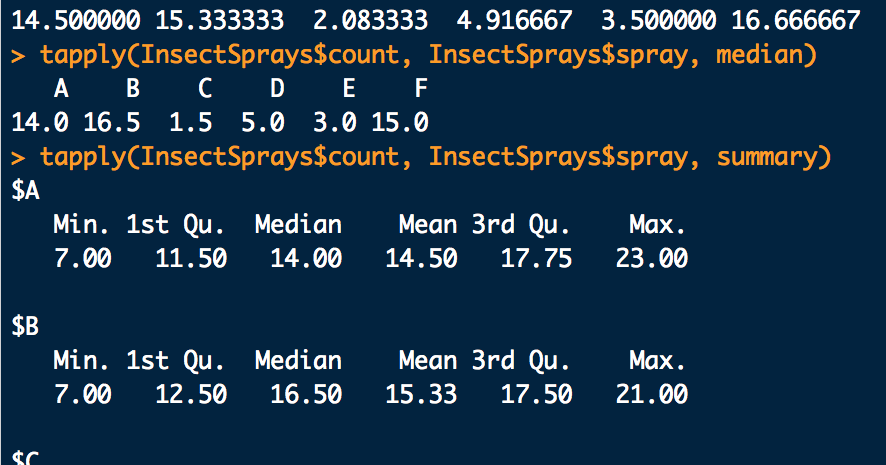The width and height of the screenshot is (886, 465).
Task: Click the $A group label
Action: (x=25, y=191)
